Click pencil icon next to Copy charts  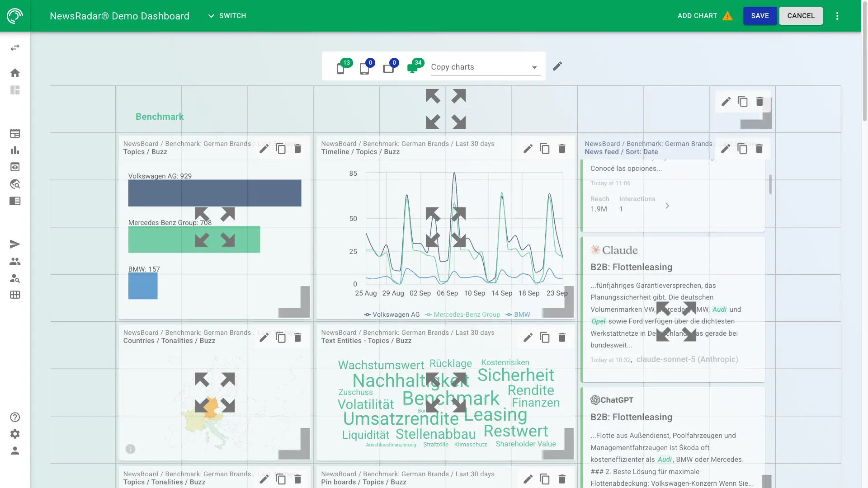557,66
